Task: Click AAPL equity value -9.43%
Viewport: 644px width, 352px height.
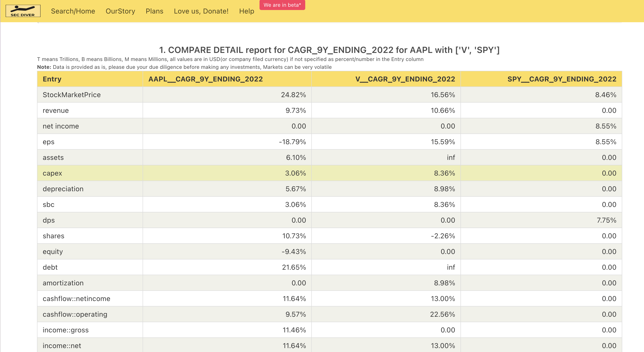Action: click(294, 252)
